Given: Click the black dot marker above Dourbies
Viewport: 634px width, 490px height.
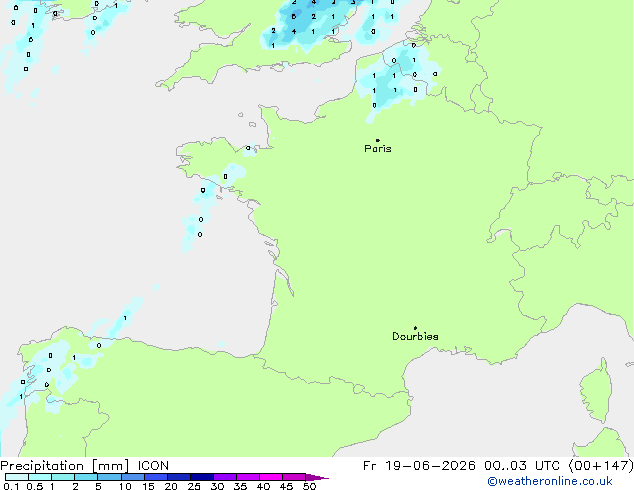Looking at the screenshot, I should pyautogui.click(x=415, y=328).
